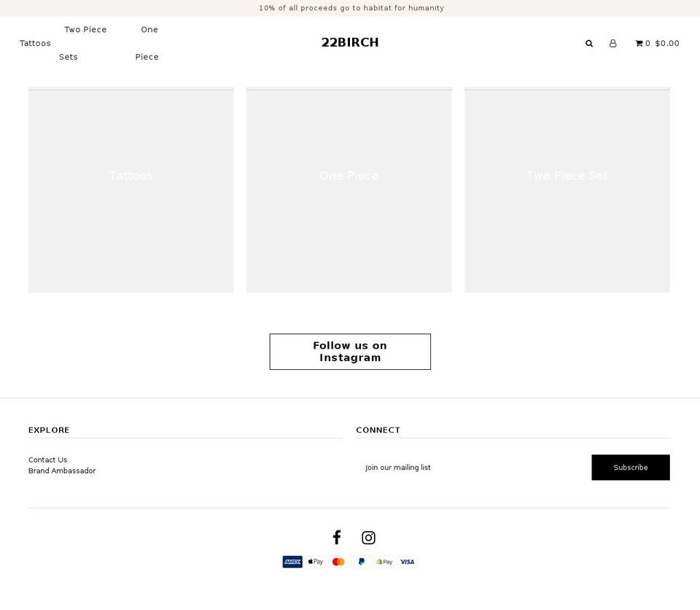700x610 pixels.
Task: Click the habitat for humanity announcement text
Action: [x=351, y=8]
